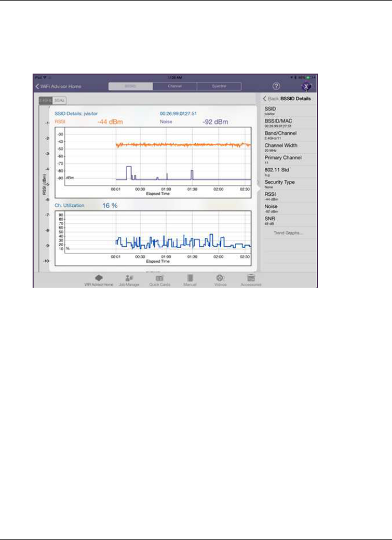Viewport: 392px width, 540px height.
Task: Open the help question mark icon
Action: pos(276,86)
